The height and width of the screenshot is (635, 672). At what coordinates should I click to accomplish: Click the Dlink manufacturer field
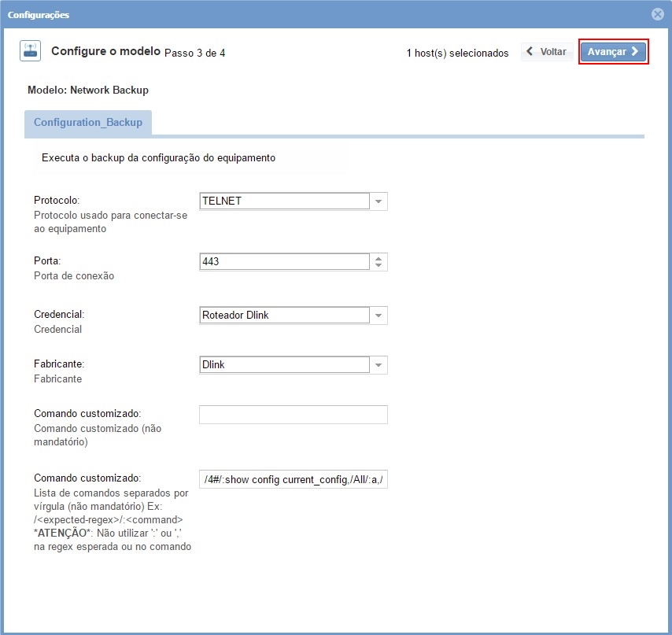(x=284, y=365)
